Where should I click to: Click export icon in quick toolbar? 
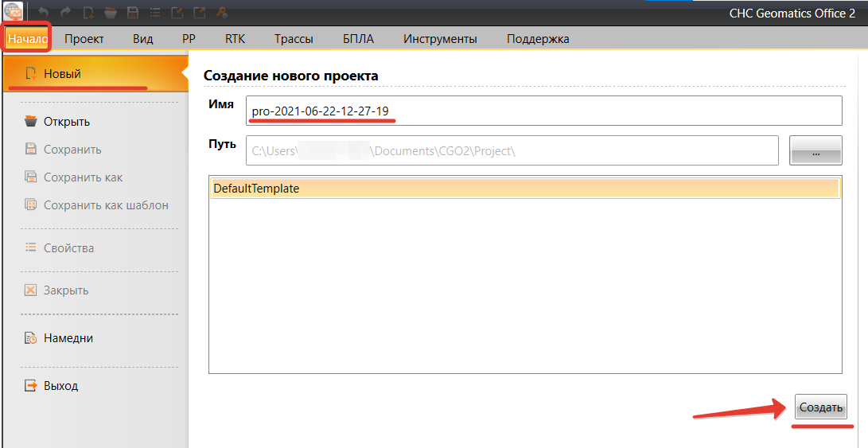tap(199, 13)
